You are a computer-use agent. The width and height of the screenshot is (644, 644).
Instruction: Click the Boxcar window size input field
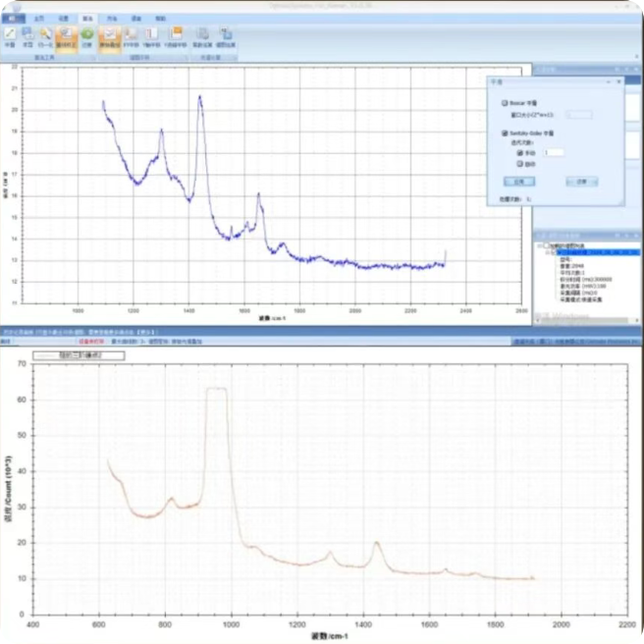tap(579, 115)
